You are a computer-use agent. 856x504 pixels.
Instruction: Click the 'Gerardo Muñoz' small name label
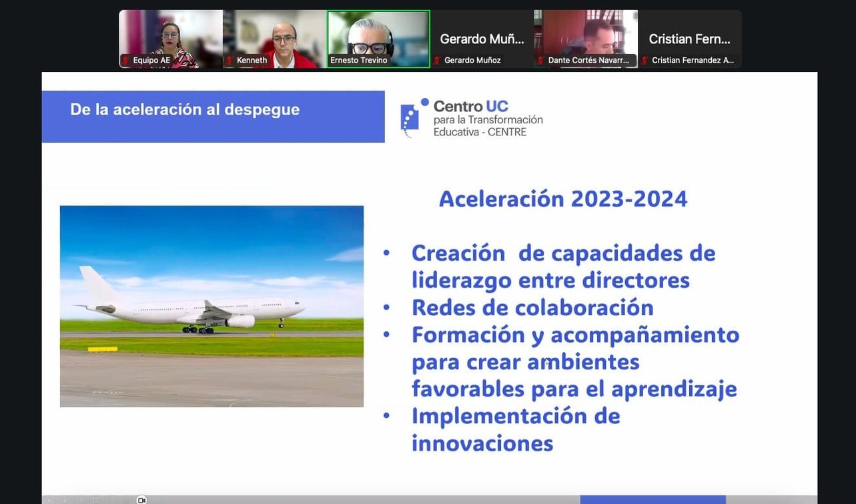pos(472,61)
